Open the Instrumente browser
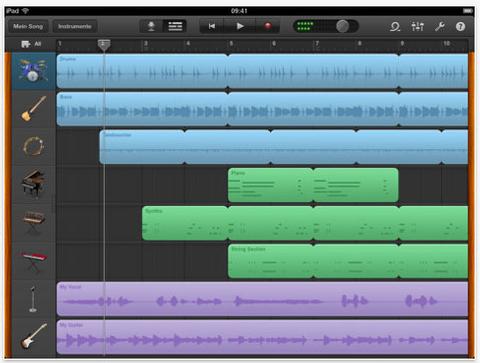 [x=75, y=26]
